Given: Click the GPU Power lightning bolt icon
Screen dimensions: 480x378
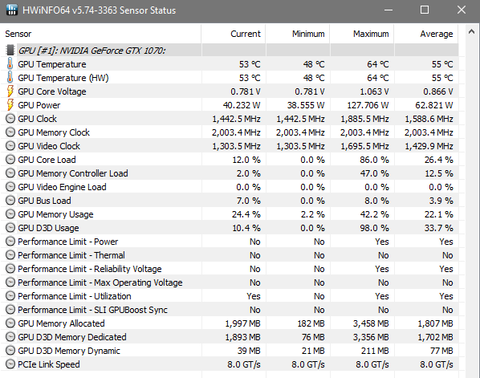Looking at the screenshot, I should coord(10,105).
